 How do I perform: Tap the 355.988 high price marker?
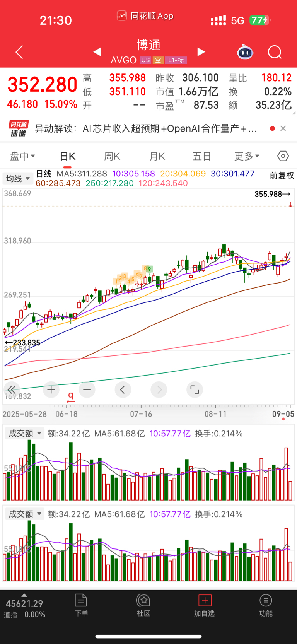(x=272, y=194)
